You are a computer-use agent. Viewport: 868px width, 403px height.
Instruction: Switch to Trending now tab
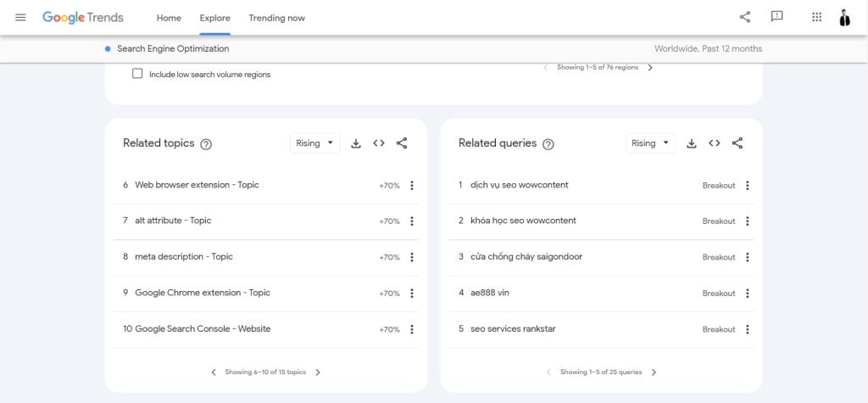click(277, 18)
